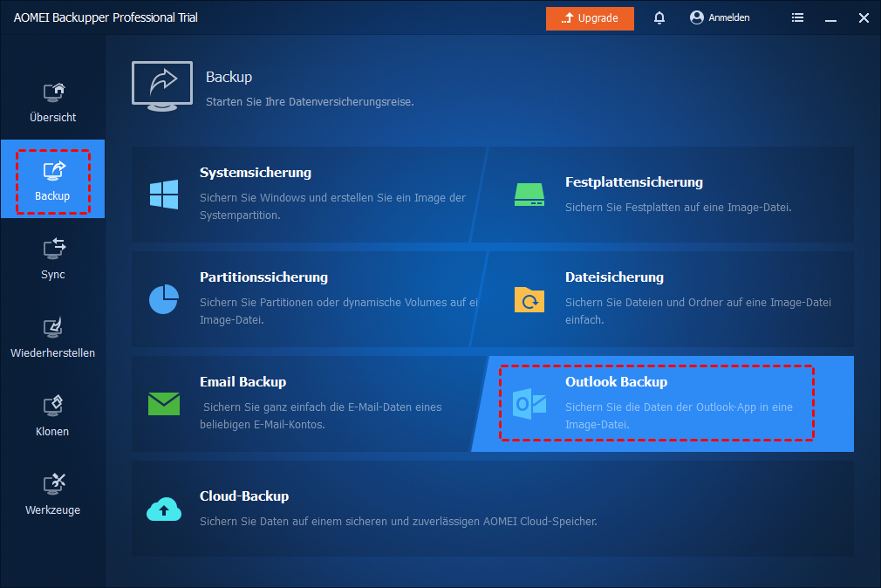The width and height of the screenshot is (881, 588).
Task: Click 'Sichern Sie Windows und erstellen' description
Action: 332,206
